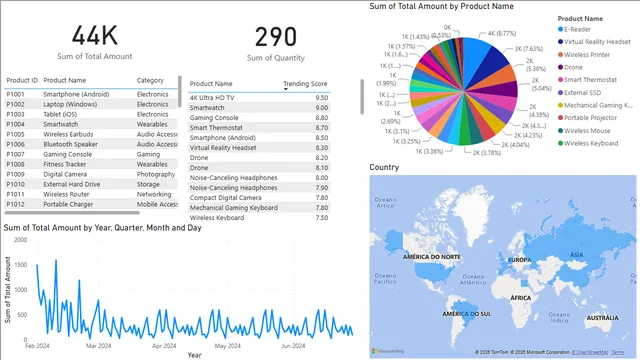This screenshot has width=640, height=360.
Task: Click the Smartwatch trending score 9.00
Action: coord(322,108)
